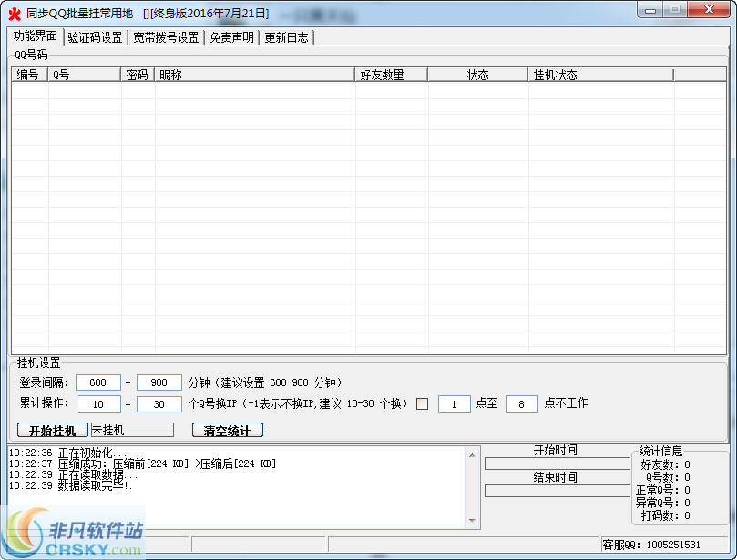
Task: Click the 未挂机 status field
Action: tap(132, 430)
